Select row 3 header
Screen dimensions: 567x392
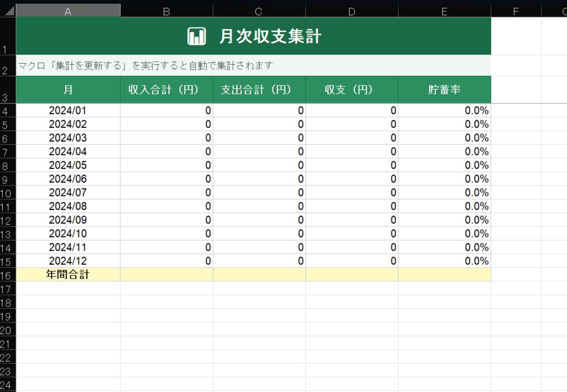coord(8,90)
